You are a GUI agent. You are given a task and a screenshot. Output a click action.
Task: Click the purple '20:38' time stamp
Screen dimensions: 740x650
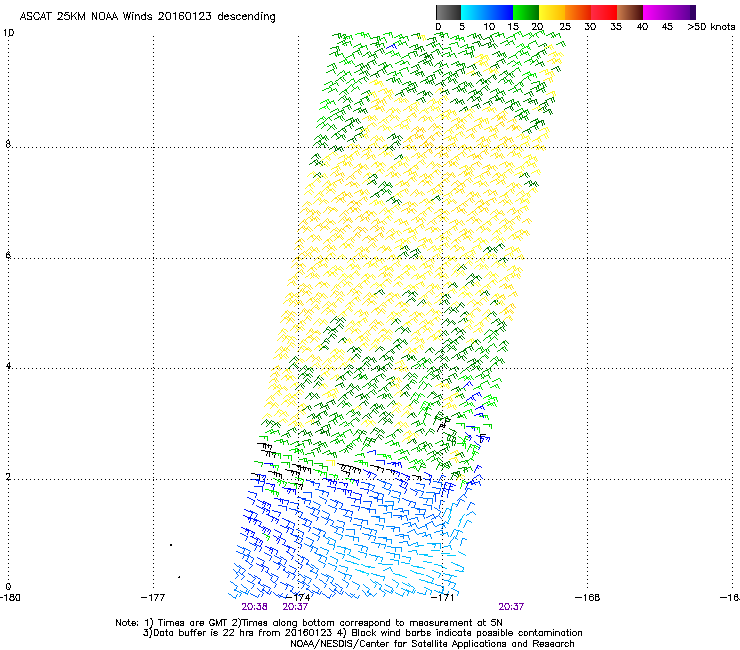254,607
